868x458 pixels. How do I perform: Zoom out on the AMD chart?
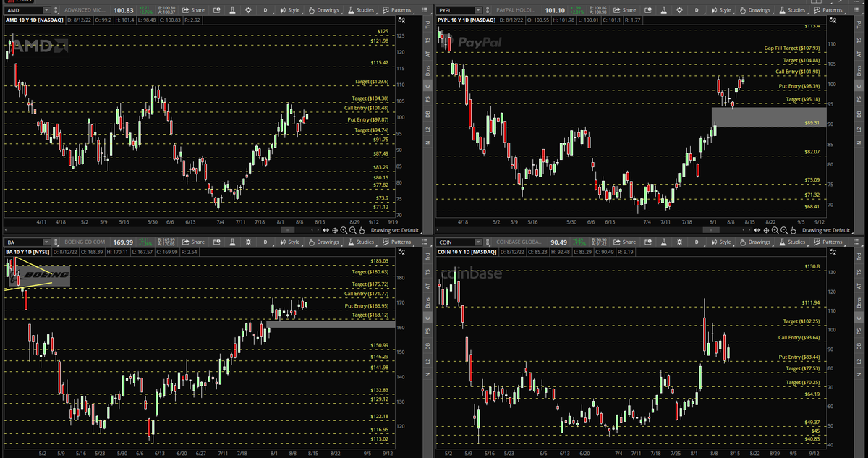(352, 230)
